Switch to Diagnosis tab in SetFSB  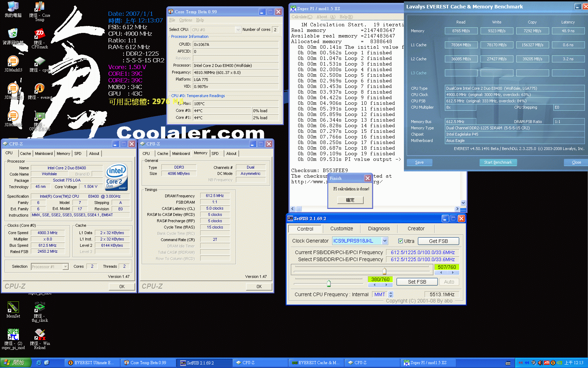[x=379, y=229]
